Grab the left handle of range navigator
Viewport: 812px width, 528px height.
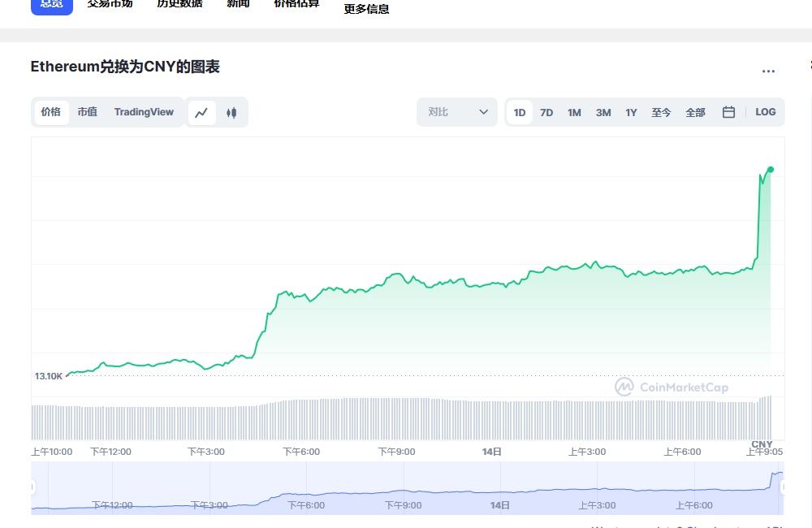32,487
